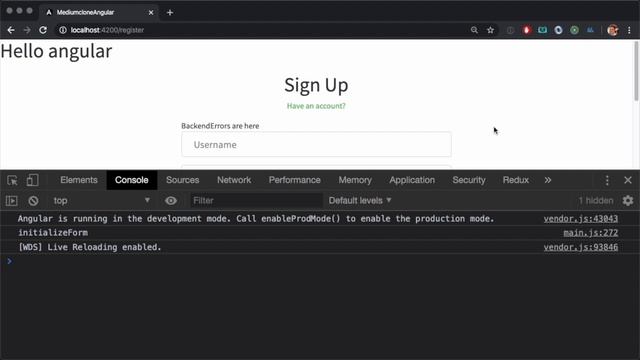
Task: Bookmark this page with the star icon
Action: pos(490,30)
